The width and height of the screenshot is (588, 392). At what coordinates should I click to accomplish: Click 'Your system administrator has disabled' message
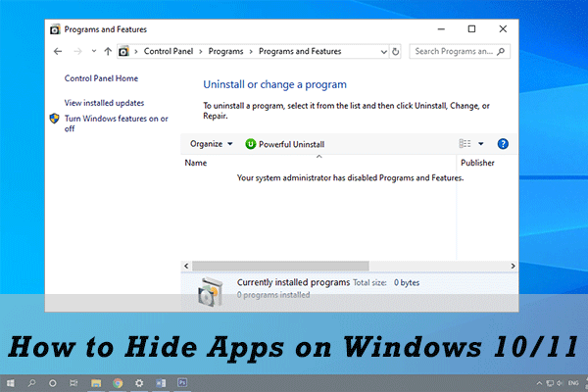click(x=350, y=177)
